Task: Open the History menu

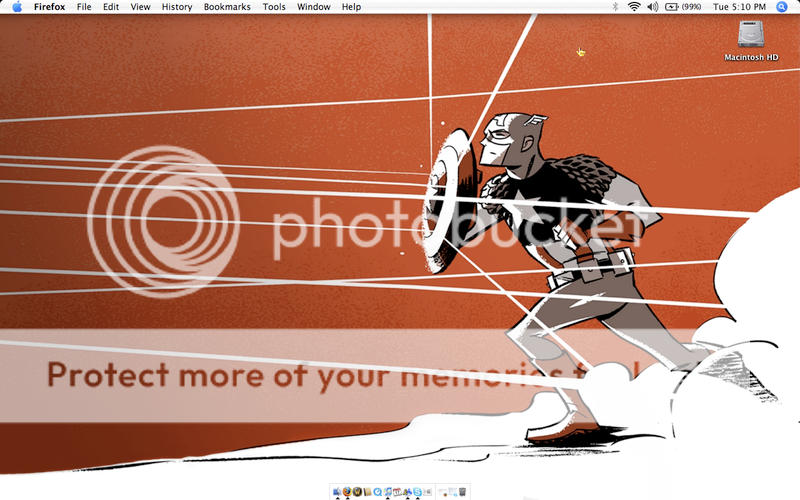Action: [177, 7]
